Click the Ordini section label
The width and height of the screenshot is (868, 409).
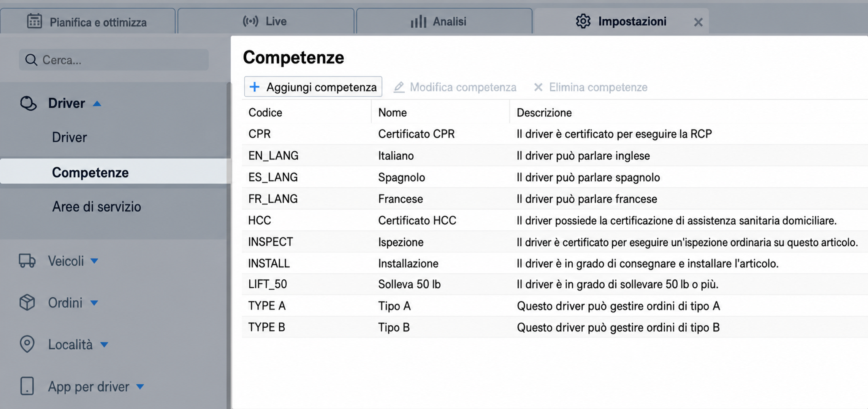[65, 303]
